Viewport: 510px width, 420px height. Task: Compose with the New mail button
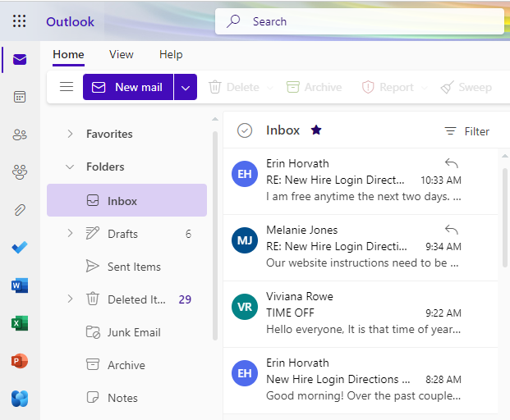128,87
